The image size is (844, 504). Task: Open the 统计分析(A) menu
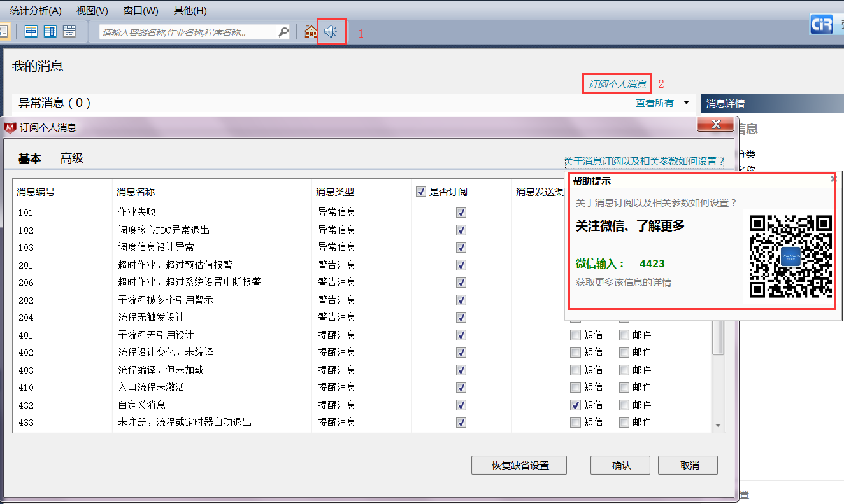[x=36, y=11]
